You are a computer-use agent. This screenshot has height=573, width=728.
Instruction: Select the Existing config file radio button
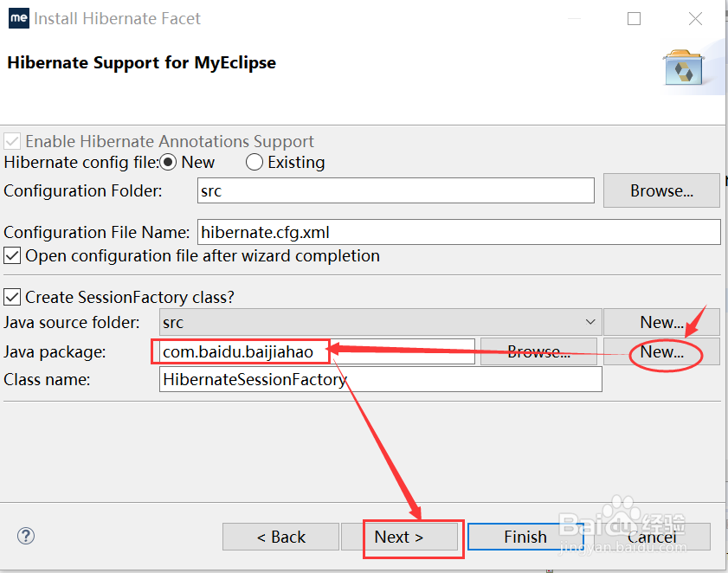[x=254, y=162]
